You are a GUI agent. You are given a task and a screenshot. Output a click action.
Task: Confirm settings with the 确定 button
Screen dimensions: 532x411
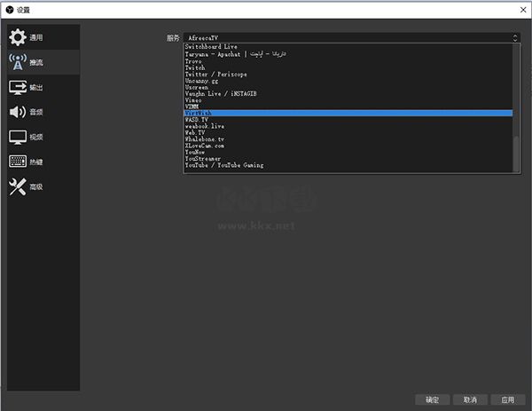click(x=433, y=399)
